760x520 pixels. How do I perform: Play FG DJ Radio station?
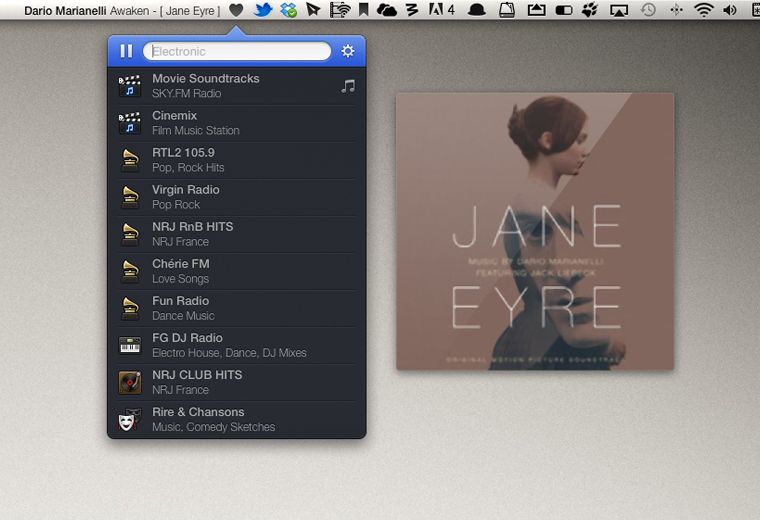click(x=237, y=346)
